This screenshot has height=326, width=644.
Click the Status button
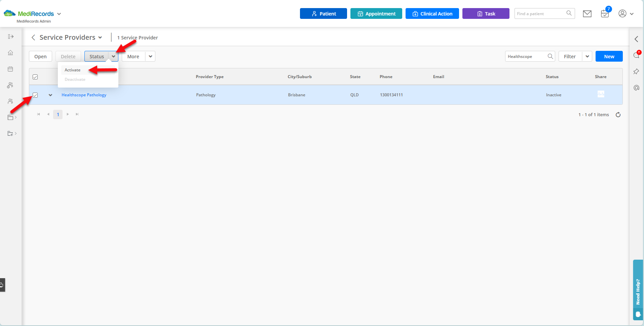click(97, 56)
